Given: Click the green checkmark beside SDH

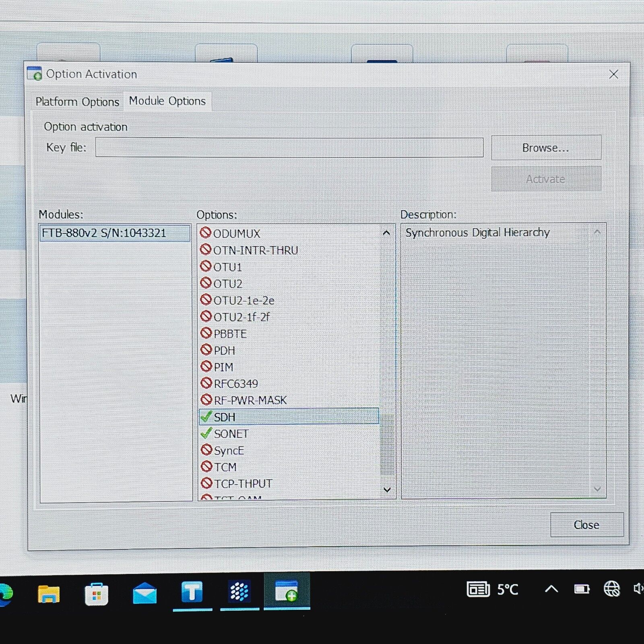Looking at the screenshot, I should click(206, 416).
